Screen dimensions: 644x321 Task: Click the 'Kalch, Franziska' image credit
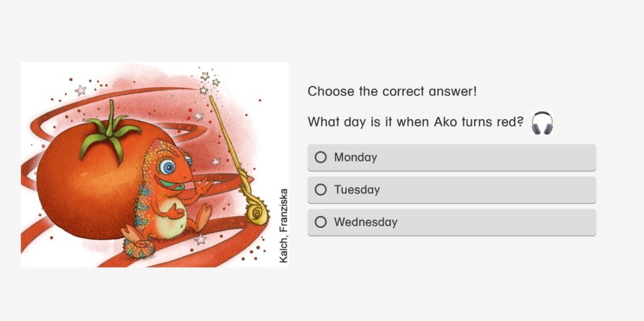click(x=284, y=226)
